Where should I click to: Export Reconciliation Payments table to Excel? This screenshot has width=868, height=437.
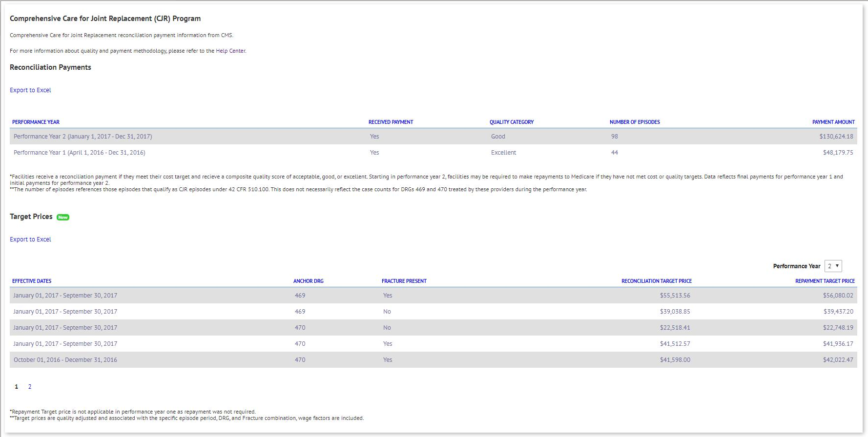tap(30, 90)
